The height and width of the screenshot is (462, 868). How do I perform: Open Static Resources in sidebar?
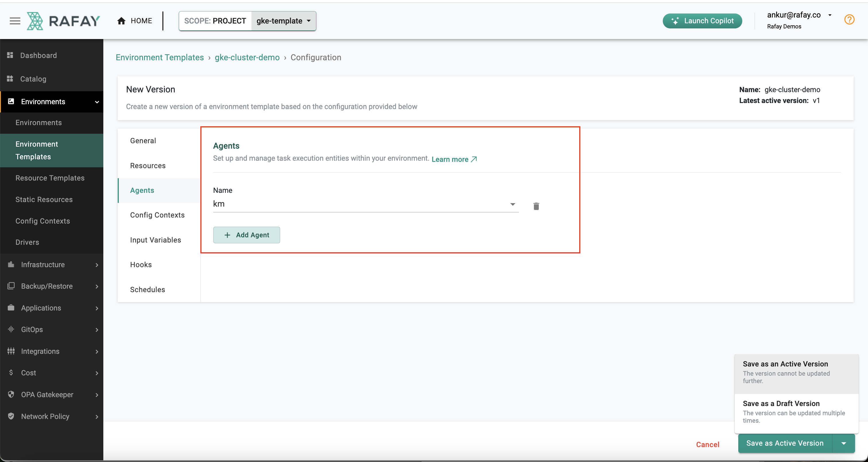point(52,199)
